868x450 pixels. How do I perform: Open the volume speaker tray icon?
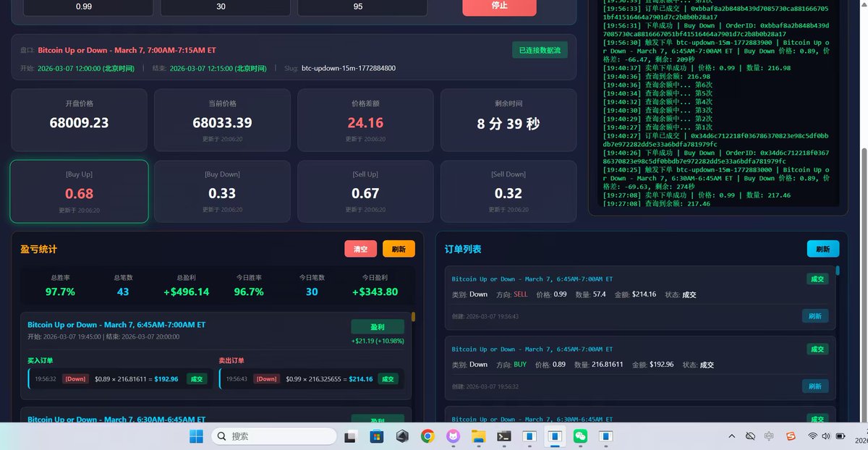827,436
